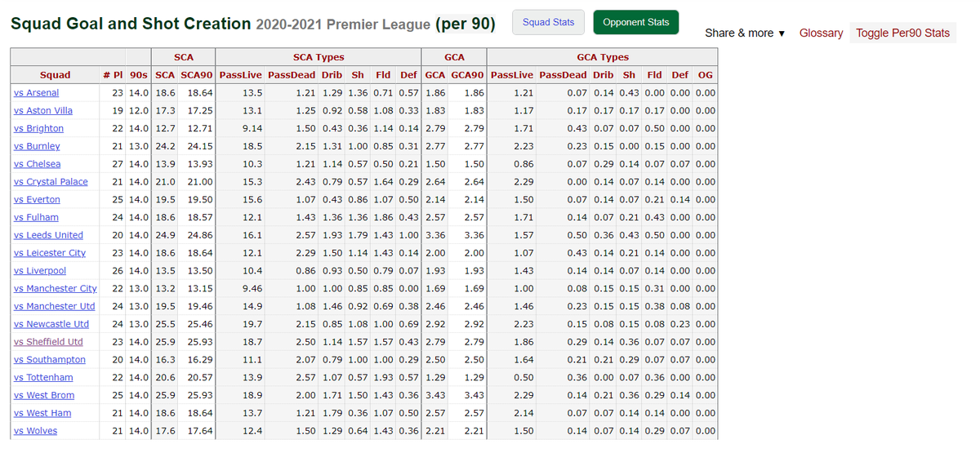
Task: Select SCA90 value 25.46 in Newcastle Utd row
Action: click(x=200, y=324)
